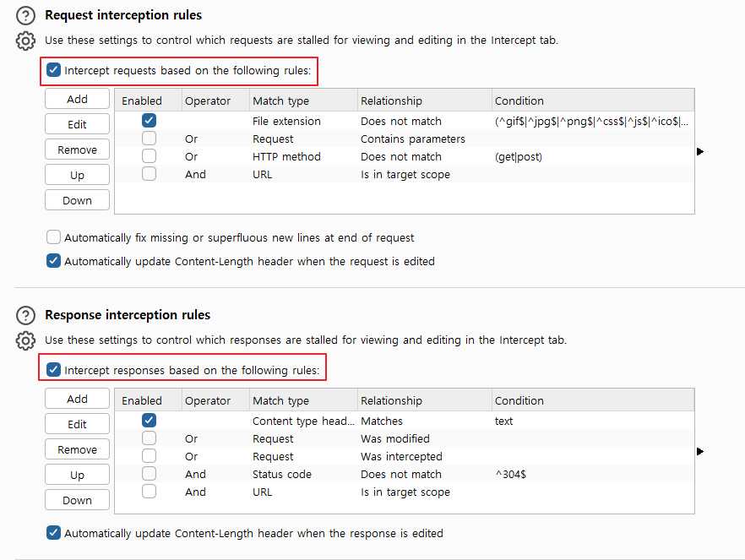Edit the selected response interception rule
Screen dimensions: 745x560
tap(77, 424)
